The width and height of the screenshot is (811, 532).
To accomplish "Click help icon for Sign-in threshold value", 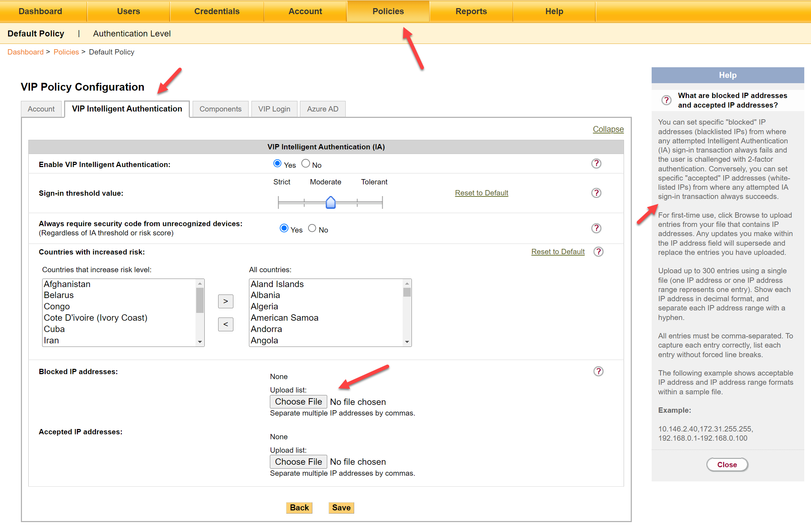I will pyautogui.click(x=596, y=193).
